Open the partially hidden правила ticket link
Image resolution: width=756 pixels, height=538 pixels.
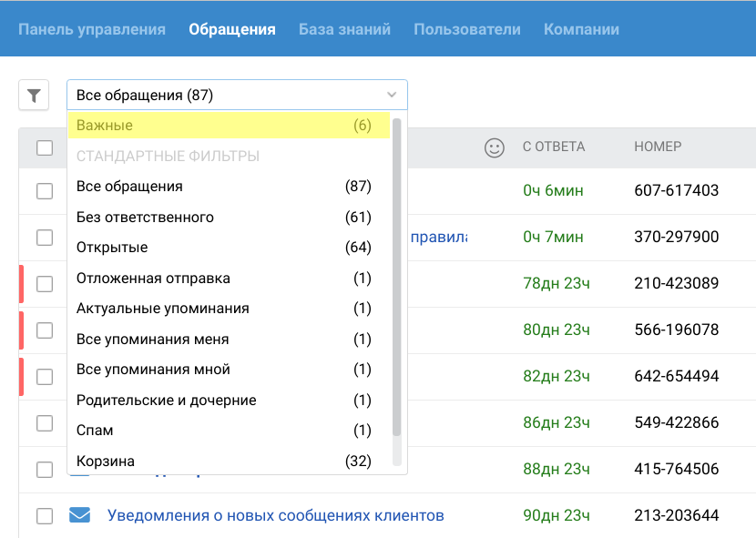[438, 238]
